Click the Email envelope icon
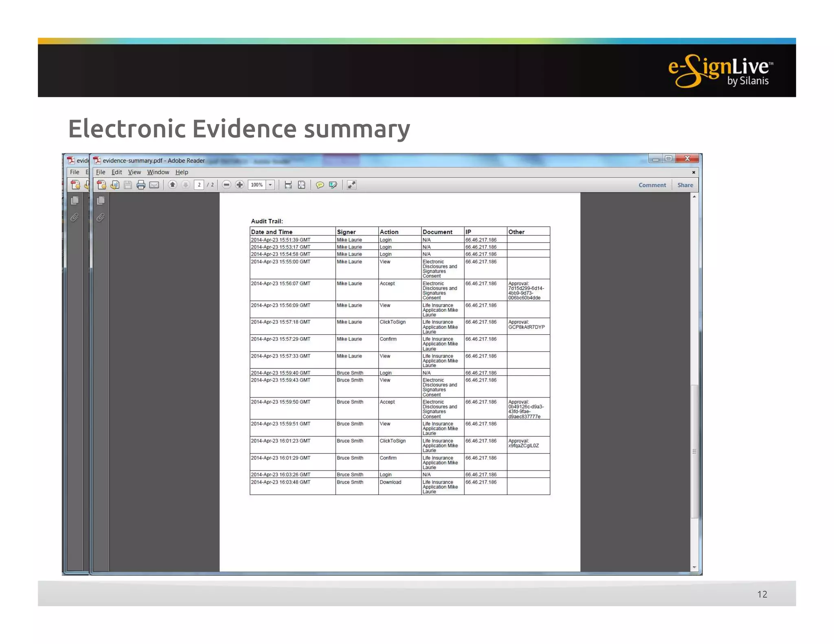Viewport: 834px width, 644px height. coord(154,185)
